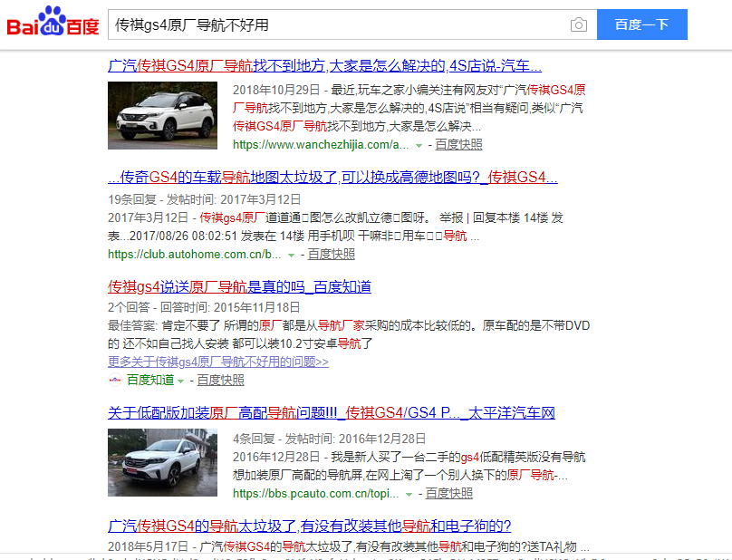
Task: Open result 广汽传祺GS4的导航太垃圾了
Action: [309, 526]
